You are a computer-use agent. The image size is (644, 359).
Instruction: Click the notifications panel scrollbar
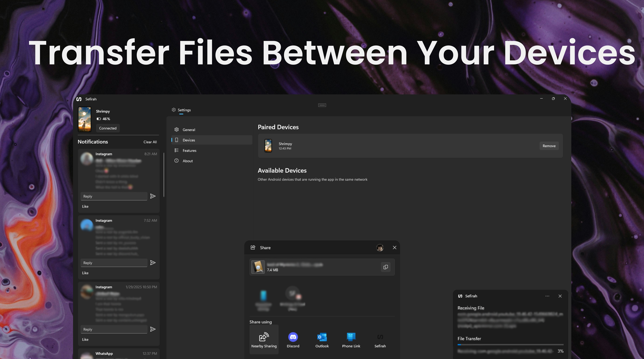[x=164, y=175]
